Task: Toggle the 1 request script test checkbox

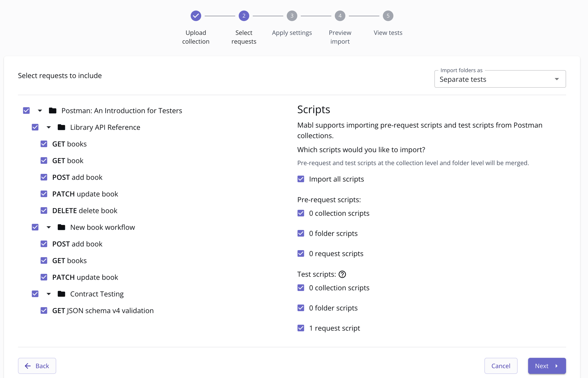Action: click(x=301, y=328)
